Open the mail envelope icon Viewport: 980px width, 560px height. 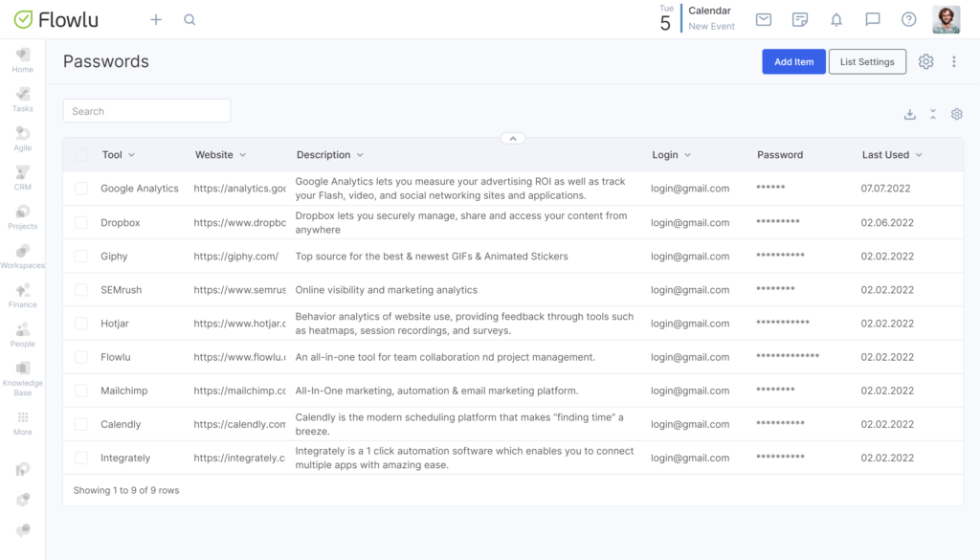click(763, 19)
